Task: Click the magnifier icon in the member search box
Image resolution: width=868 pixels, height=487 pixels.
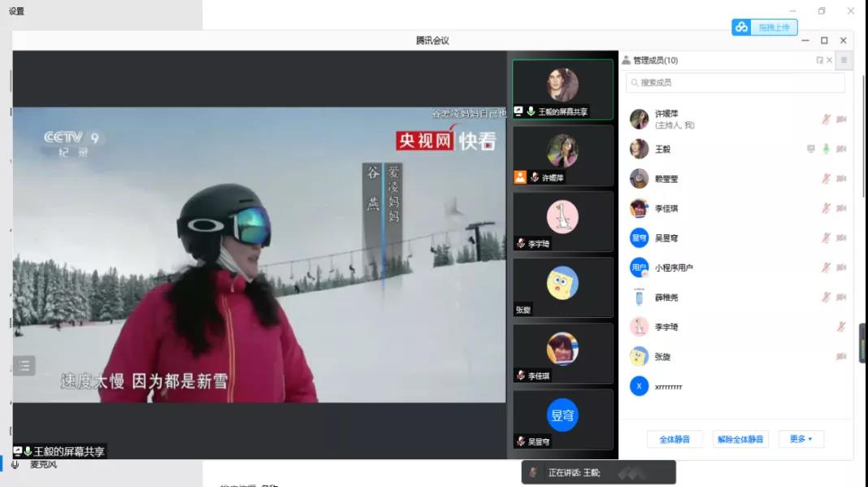Action: point(635,81)
